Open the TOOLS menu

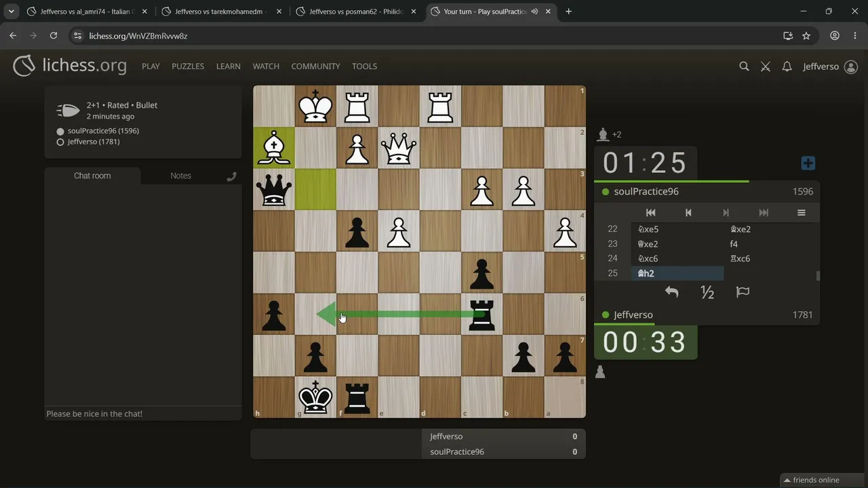point(364,66)
